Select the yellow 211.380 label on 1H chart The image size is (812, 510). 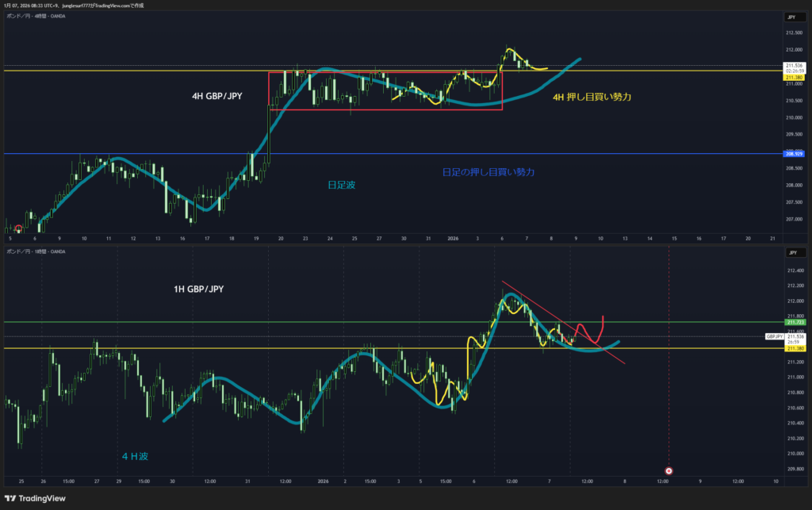[794, 348]
